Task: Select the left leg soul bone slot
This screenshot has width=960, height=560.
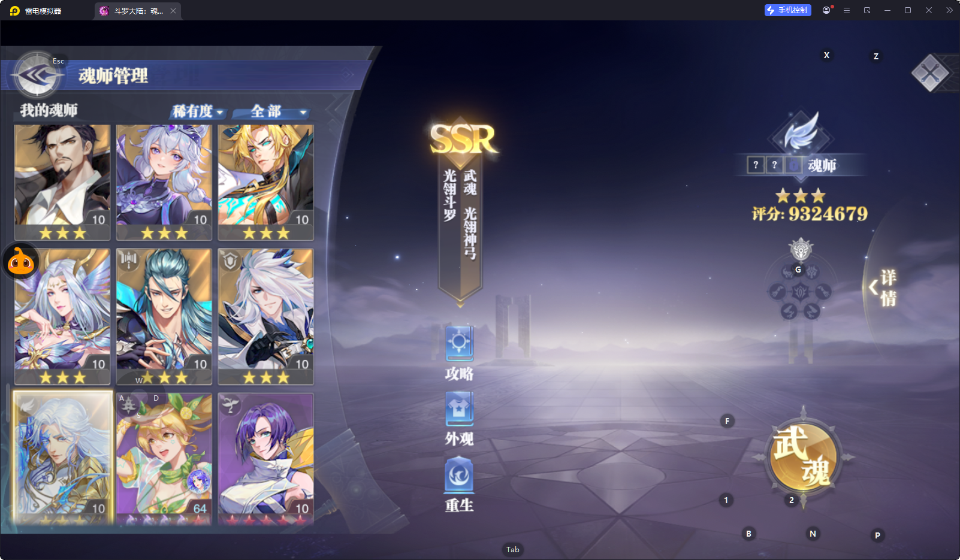Action: [789, 311]
